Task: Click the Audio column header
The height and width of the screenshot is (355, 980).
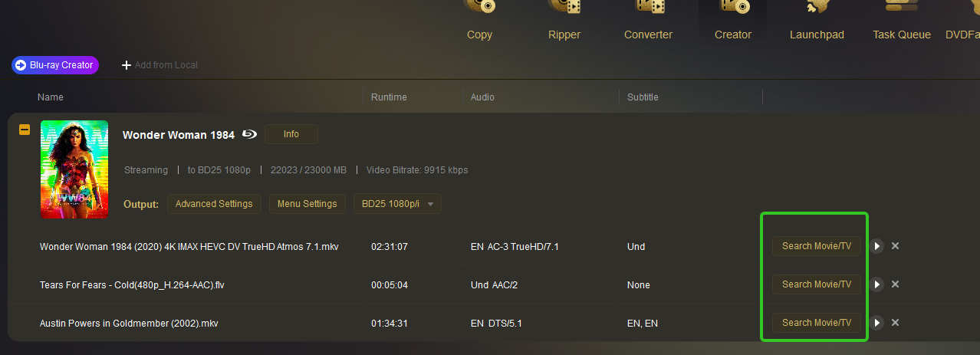Action: (482, 97)
